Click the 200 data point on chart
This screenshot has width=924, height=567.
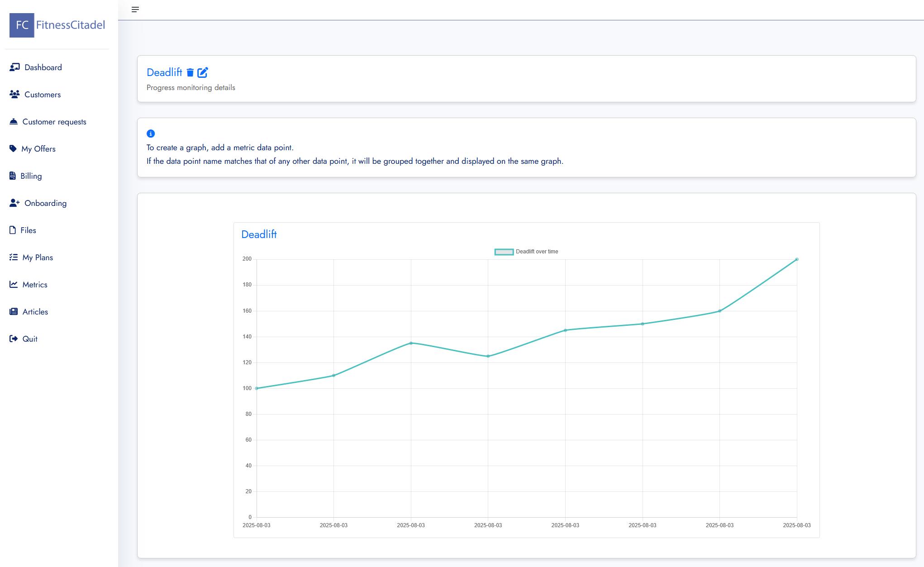click(x=796, y=259)
